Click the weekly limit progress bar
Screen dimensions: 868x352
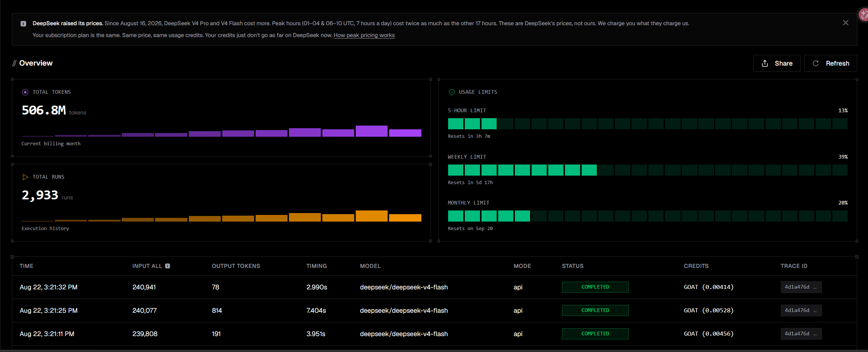648,170
